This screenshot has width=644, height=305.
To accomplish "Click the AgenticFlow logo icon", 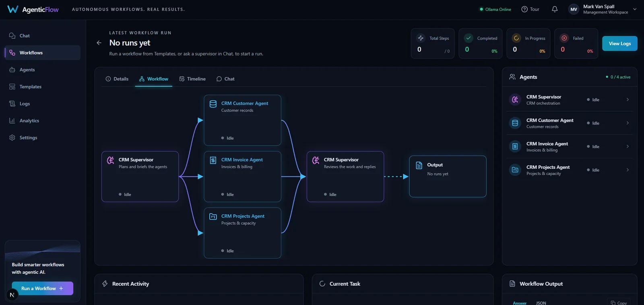I will pos(13,9).
